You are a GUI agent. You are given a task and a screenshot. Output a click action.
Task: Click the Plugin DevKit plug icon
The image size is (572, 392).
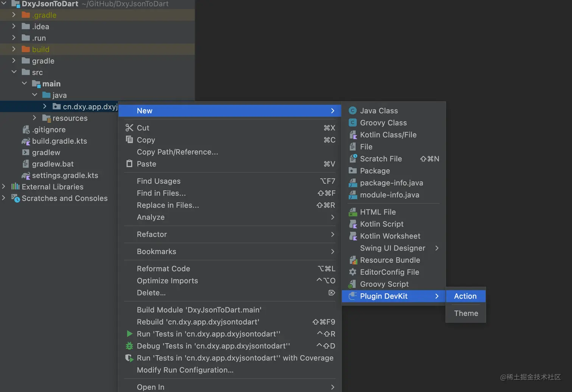click(x=353, y=296)
